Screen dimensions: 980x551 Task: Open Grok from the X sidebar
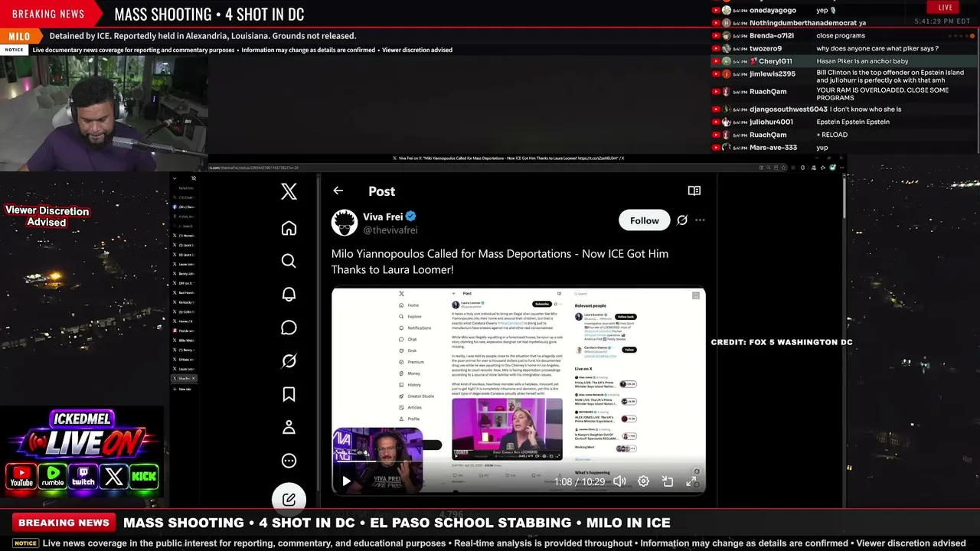click(x=289, y=360)
